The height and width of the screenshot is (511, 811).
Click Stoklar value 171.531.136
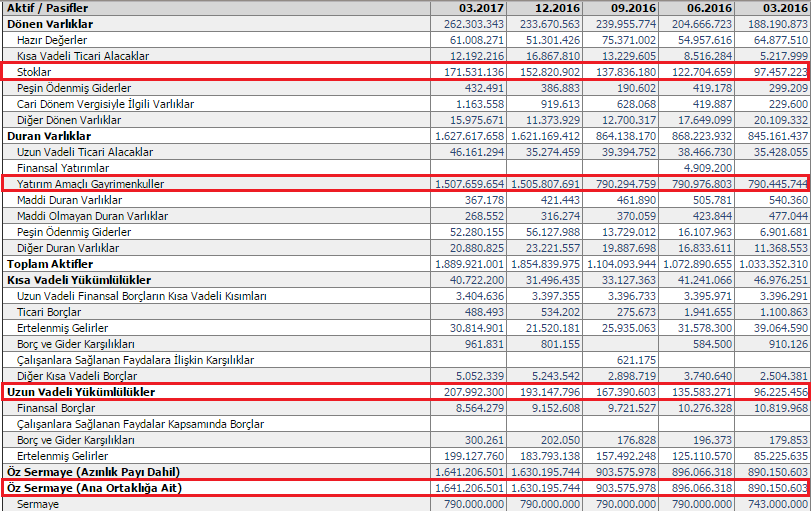click(x=474, y=72)
